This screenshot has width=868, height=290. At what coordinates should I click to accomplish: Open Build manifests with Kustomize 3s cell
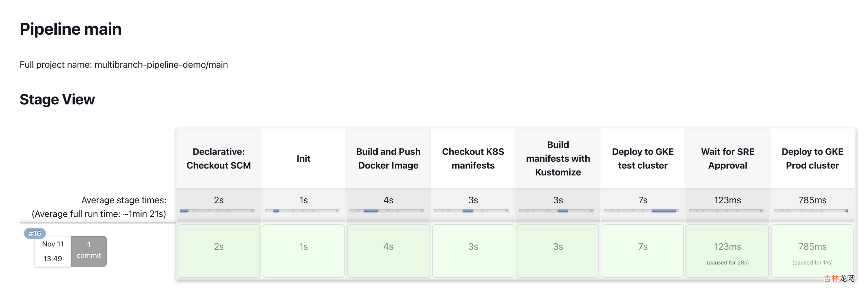click(558, 251)
